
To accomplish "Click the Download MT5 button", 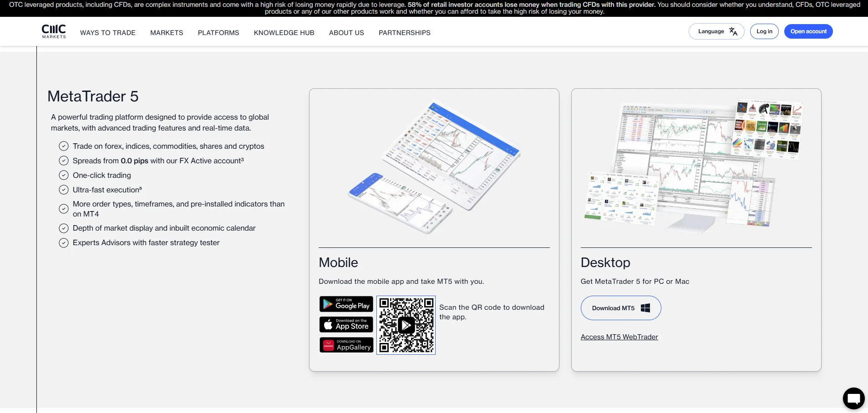I will tap(621, 308).
